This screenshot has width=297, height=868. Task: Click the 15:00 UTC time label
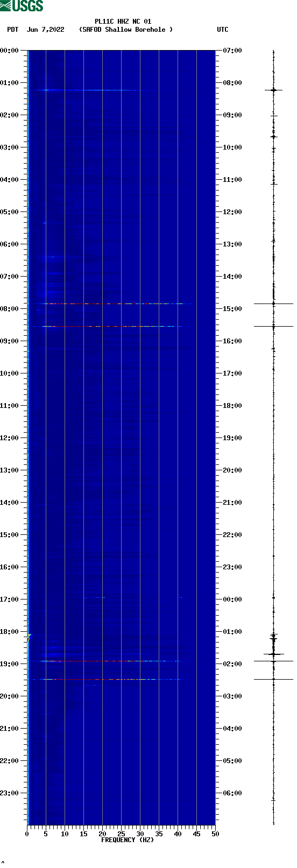tap(232, 309)
